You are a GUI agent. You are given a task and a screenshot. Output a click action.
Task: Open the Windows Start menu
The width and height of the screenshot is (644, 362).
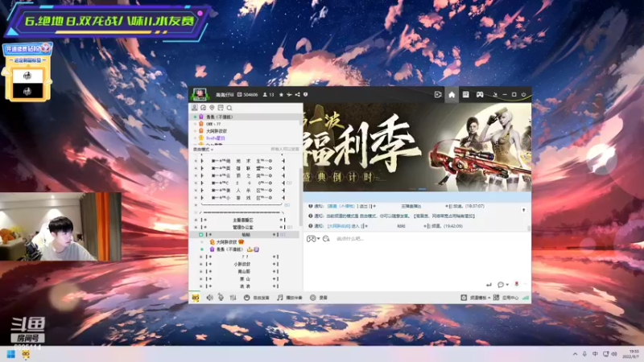(x=11, y=354)
